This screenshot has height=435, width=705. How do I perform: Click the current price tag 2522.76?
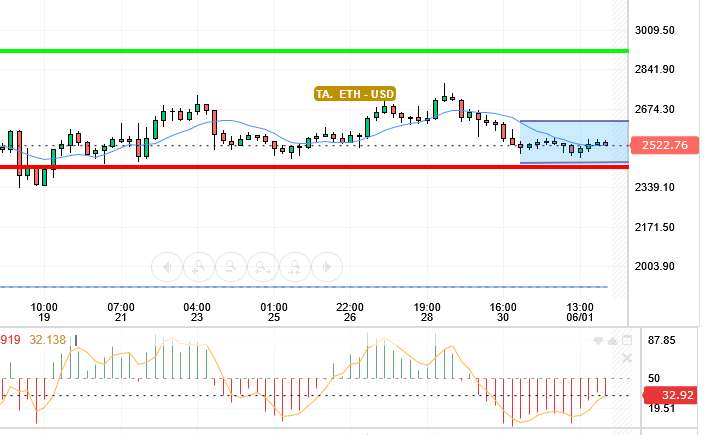pyautogui.click(x=665, y=145)
